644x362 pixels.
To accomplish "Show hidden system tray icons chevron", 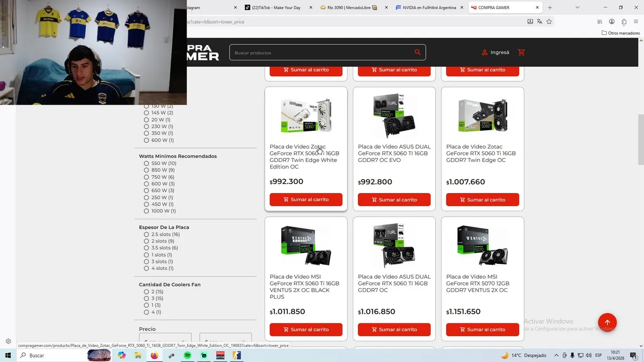I will pyautogui.click(x=556, y=355).
